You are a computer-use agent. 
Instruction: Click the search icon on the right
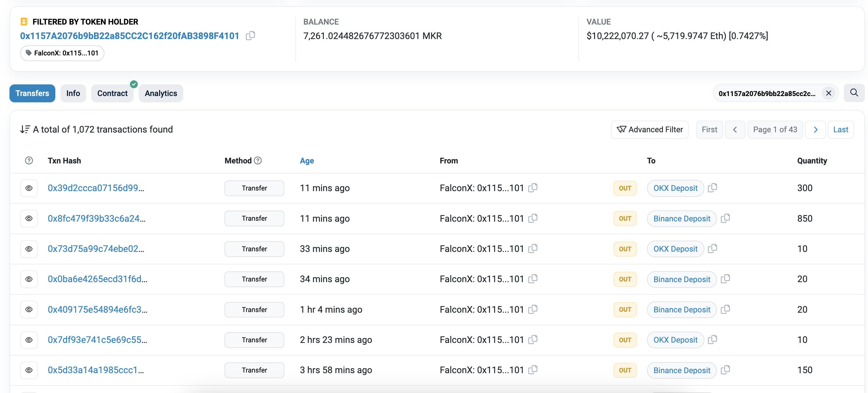[854, 93]
